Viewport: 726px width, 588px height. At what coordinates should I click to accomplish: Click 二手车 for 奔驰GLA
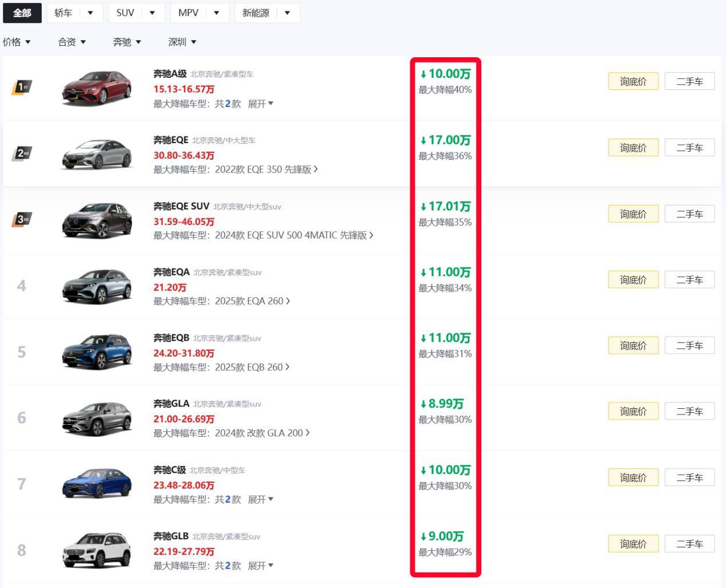689,411
